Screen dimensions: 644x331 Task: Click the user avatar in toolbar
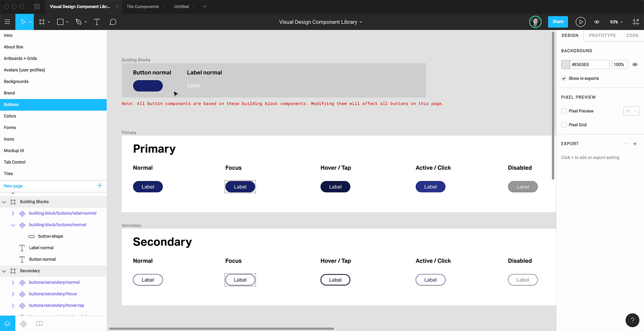point(535,22)
